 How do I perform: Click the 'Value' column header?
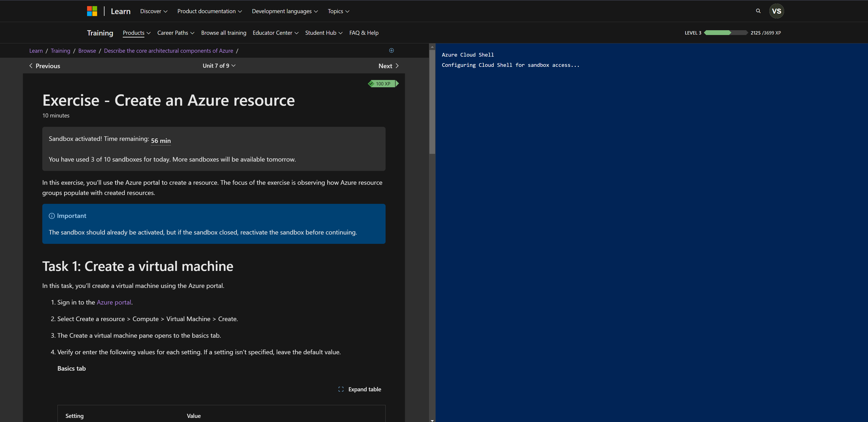(194, 416)
